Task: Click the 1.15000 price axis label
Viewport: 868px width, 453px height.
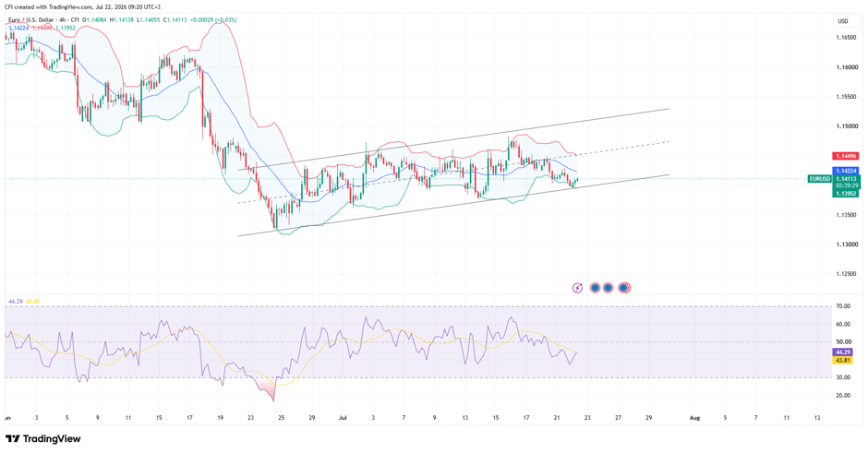Action: pos(847,126)
